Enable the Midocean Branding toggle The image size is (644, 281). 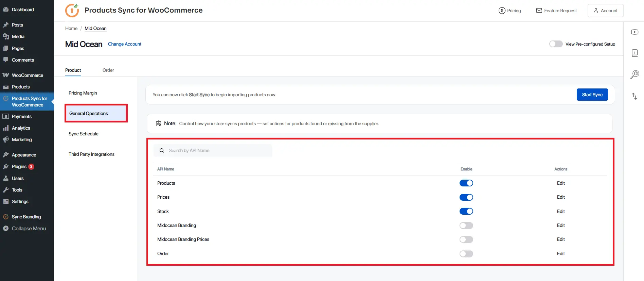point(466,226)
